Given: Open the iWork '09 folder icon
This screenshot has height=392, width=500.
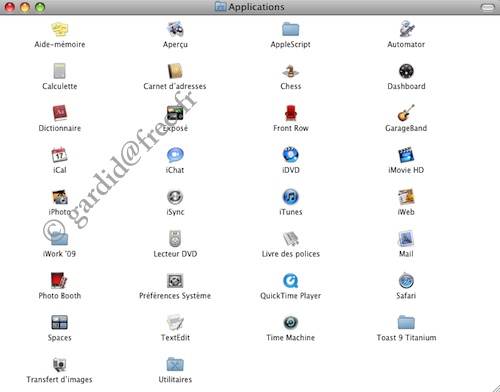Looking at the screenshot, I should tap(60, 239).
